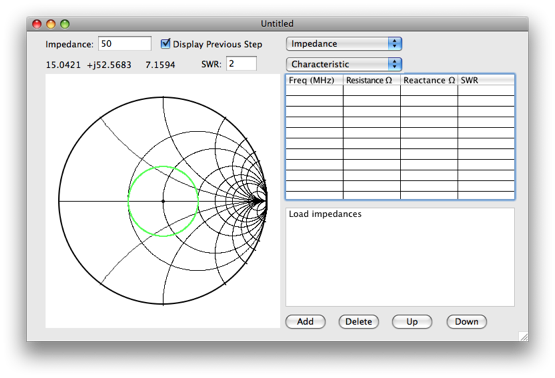Click the SWR column header in table
Image resolution: width=555 pixels, height=378 pixels.
[486, 80]
